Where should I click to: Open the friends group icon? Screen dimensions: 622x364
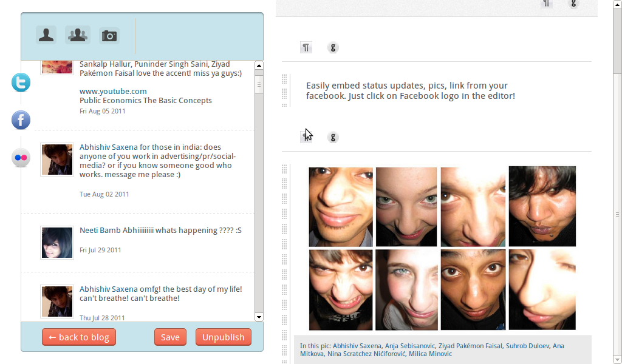click(x=77, y=35)
